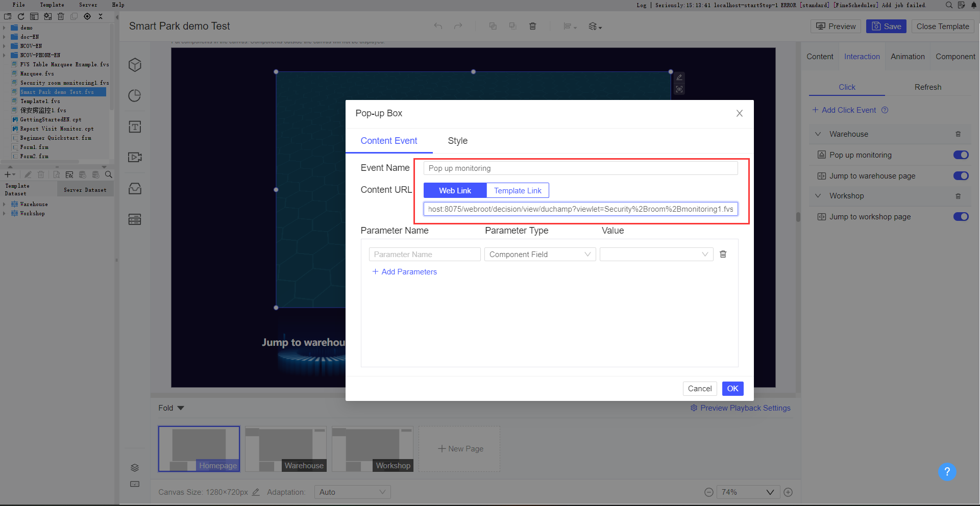The width and height of the screenshot is (980, 506).
Task: Open the Adaptation dropdown set to Auto
Action: (x=352, y=492)
